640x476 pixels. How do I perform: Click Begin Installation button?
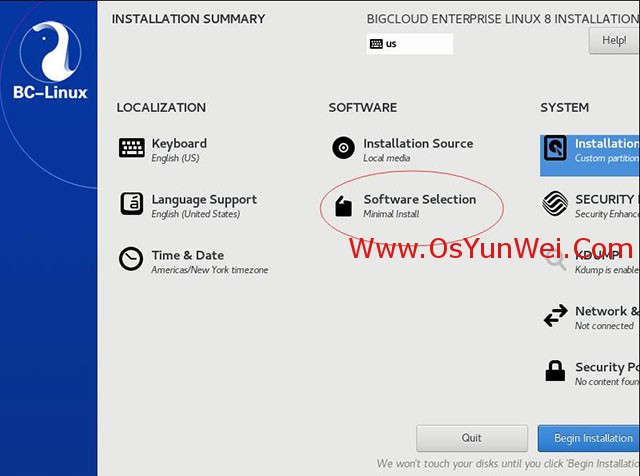(x=589, y=438)
